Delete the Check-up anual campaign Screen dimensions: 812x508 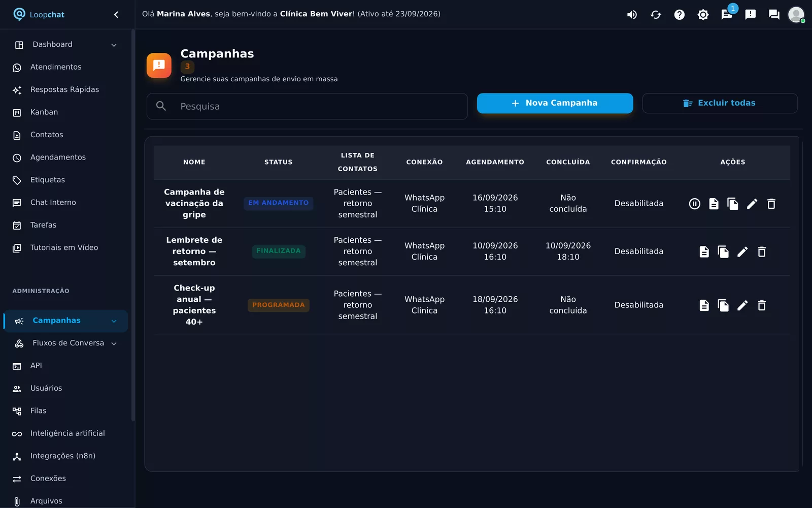762,305
